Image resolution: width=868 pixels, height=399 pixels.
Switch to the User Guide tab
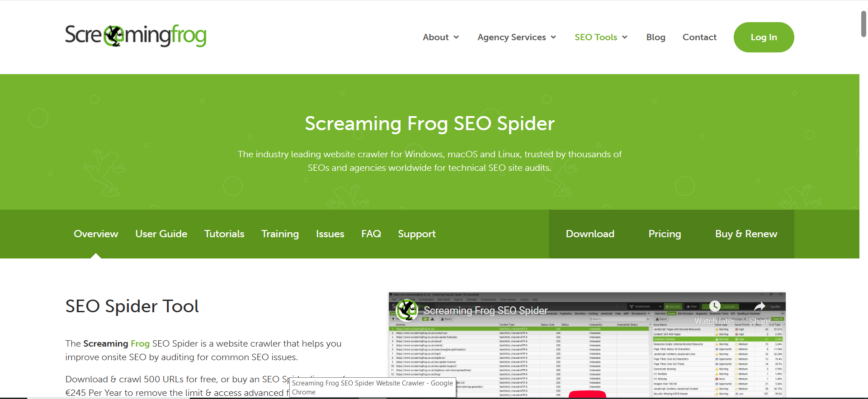(x=161, y=234)
